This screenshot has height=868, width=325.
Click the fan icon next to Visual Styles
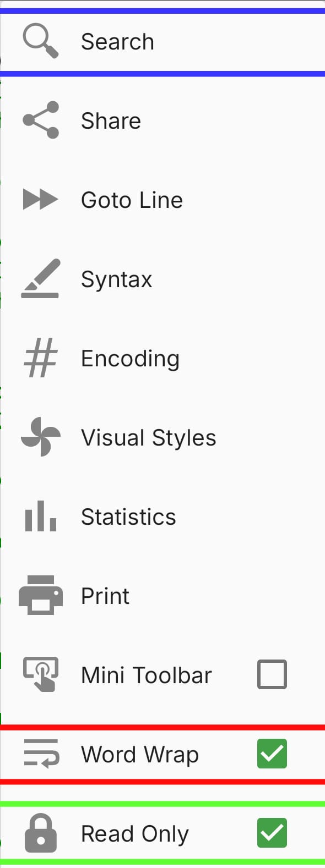pos(40,437)
